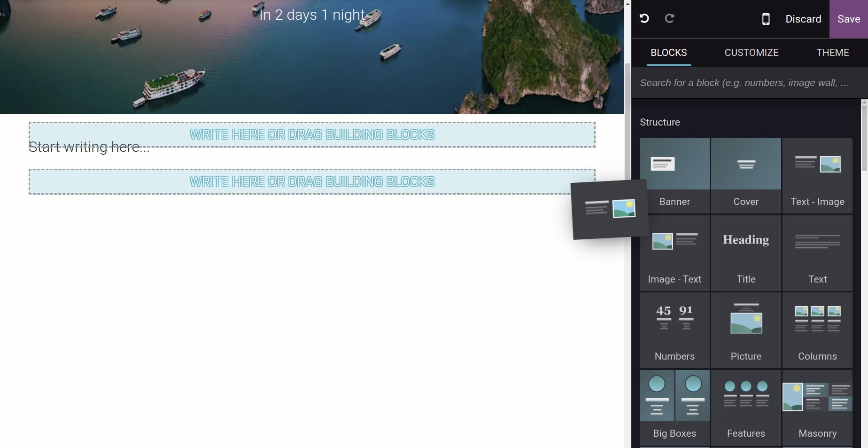Select the Cover building block
Screen dimensions: 868x448
coord(746,176)
